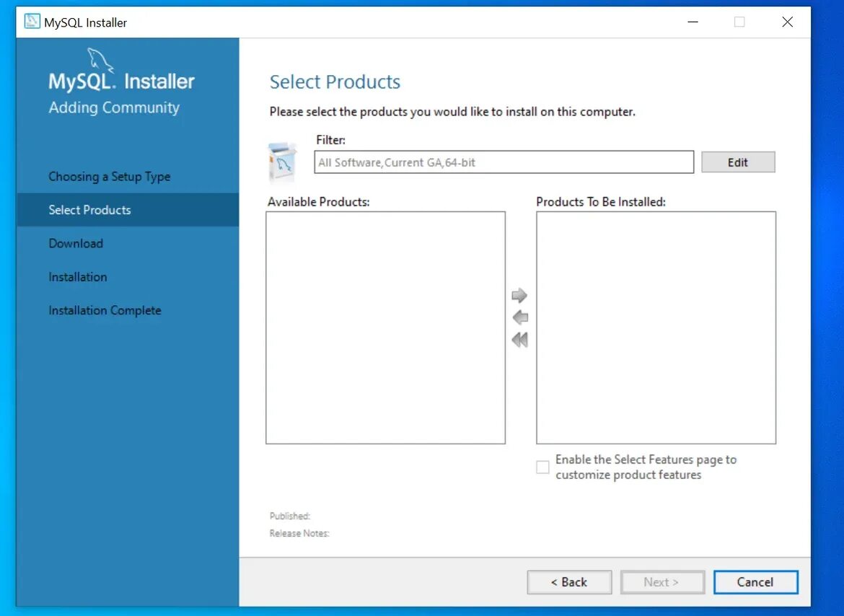This screenshot has height=616, width=844.
Task: Open the Choosing a Setup Type step
Action: tap(109, 177)
